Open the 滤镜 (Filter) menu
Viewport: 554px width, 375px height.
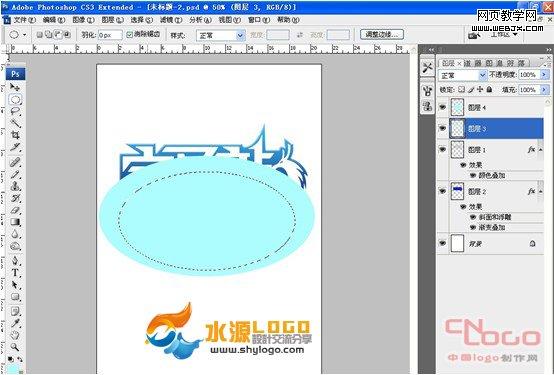pos(171,20)
